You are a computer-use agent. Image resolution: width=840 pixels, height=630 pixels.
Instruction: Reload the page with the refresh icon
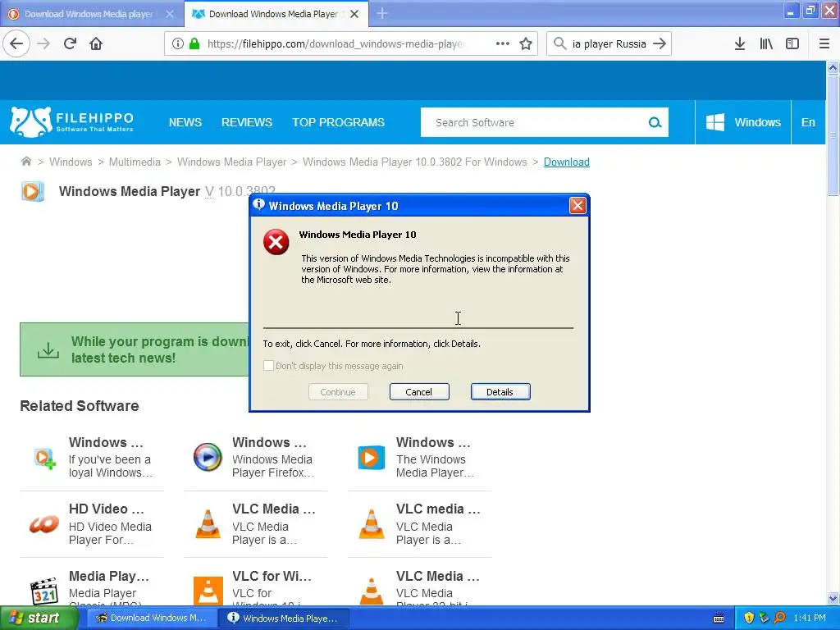point(71,43)
